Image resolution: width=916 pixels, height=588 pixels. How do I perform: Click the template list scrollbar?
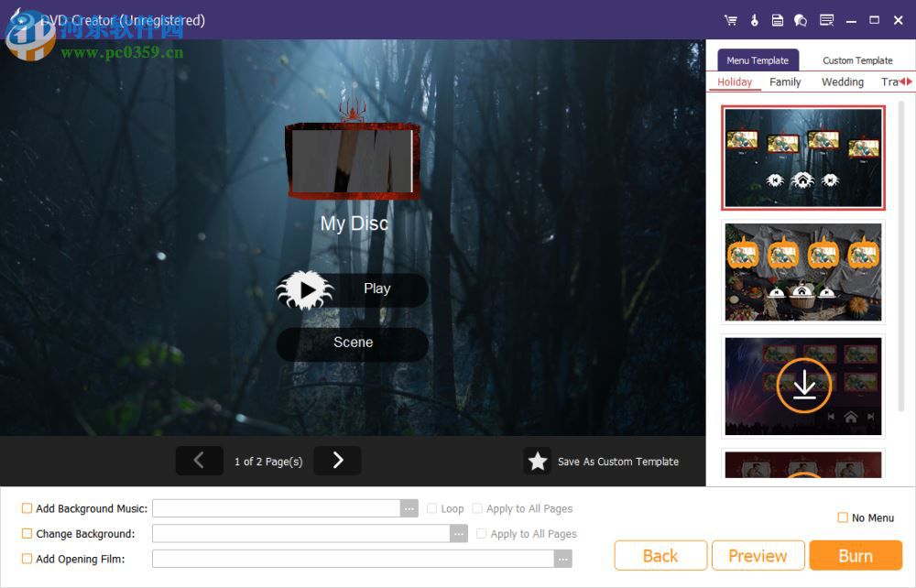901,257
